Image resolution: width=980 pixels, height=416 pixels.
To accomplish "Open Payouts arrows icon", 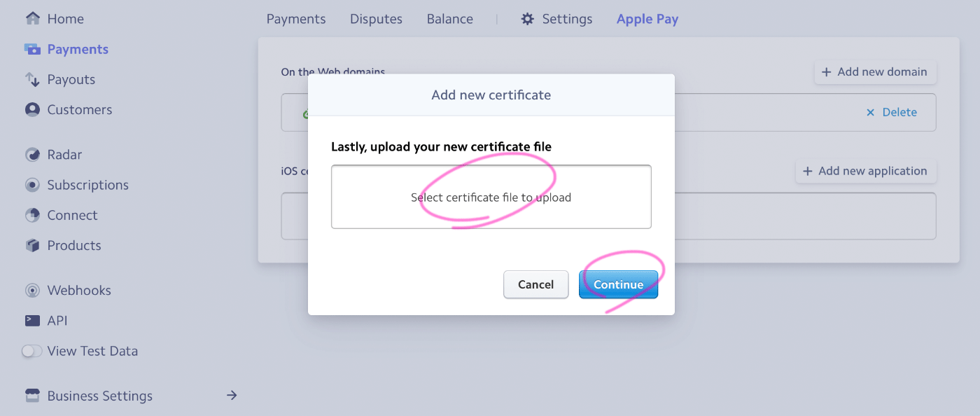I will (x=32, y=79).
